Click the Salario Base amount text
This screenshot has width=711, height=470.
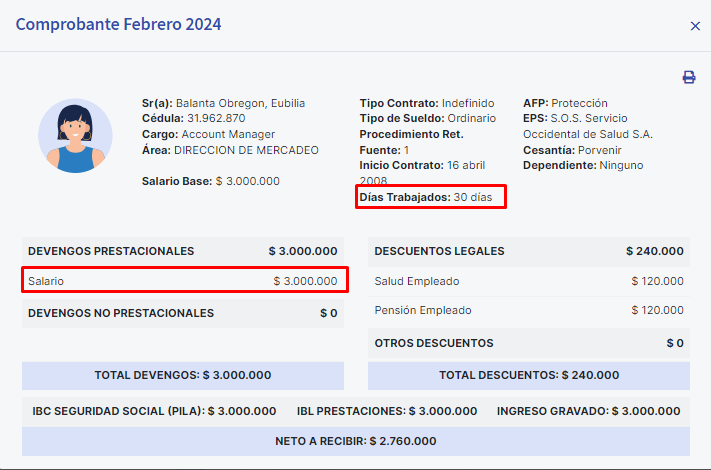(x=248, y=181)
